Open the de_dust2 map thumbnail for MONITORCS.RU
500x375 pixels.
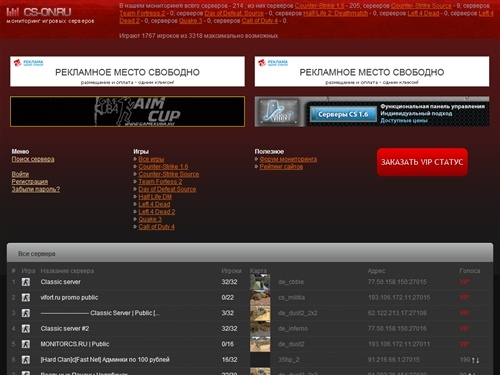[260, 344]
